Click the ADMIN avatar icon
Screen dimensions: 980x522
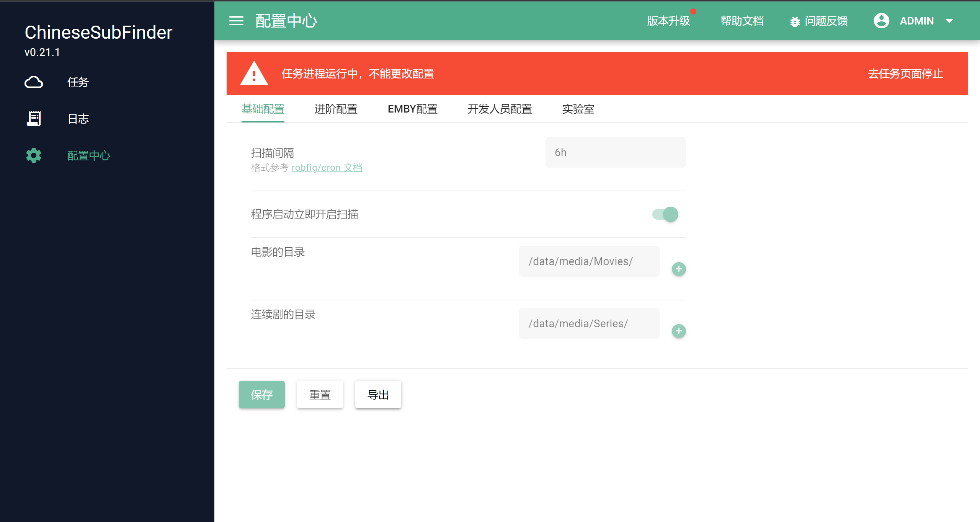[882, 21]
